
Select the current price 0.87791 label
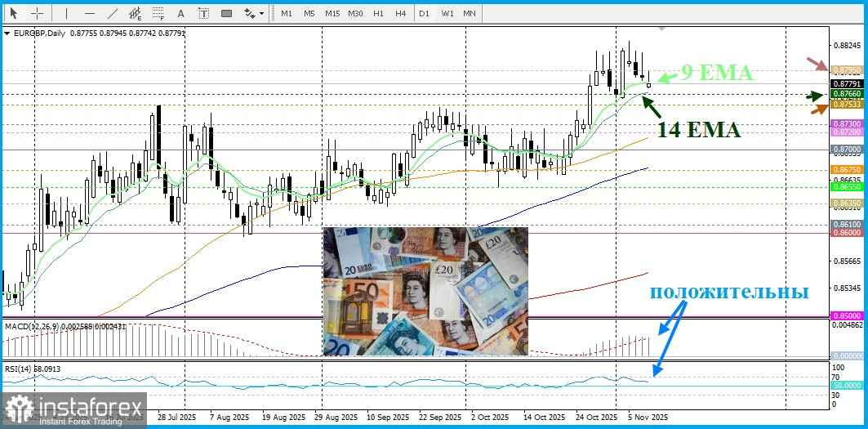point(847,83)
